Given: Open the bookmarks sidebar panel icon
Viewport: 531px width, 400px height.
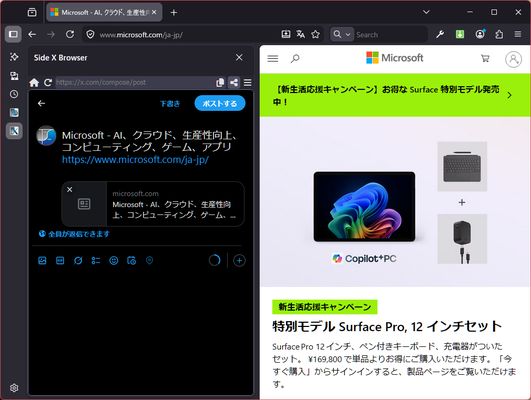Looking at the screenshot, I should coord(14,112).
